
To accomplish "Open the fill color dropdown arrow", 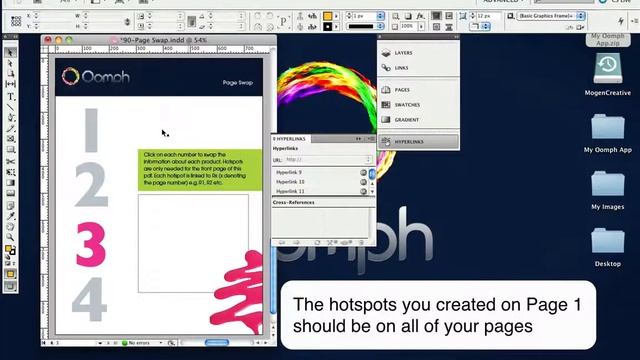I will [x=336, y=16].
